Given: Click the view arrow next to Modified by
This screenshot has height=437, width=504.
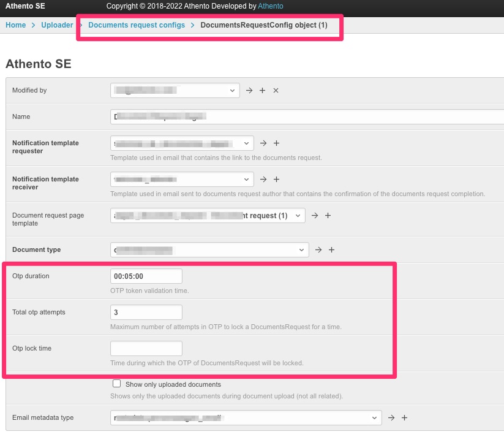Looking at the screenshot, I should click(249, 90).
